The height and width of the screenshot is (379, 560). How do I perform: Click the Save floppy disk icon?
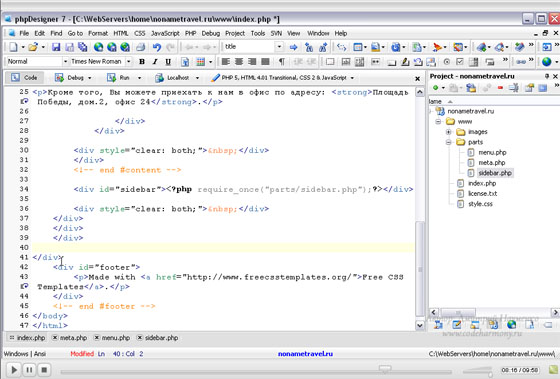click(56, 47)
